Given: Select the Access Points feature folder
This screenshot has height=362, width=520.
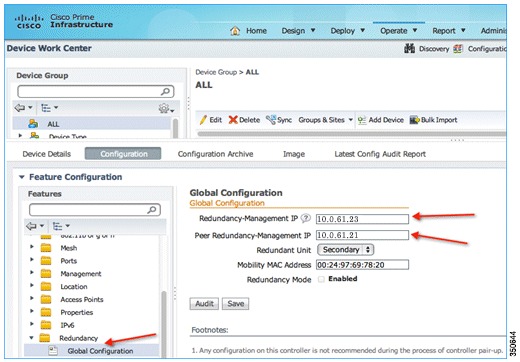Looking at the screenshot, I should point(82,299).
